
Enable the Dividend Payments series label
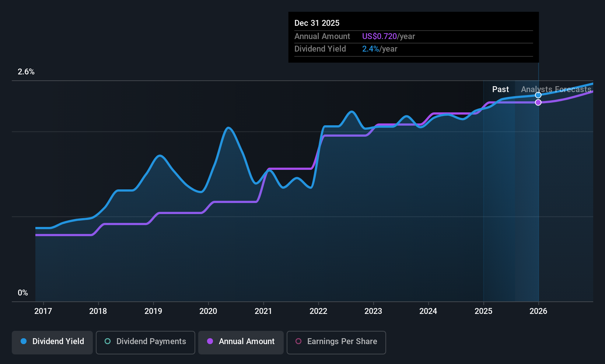pos(151,341)
